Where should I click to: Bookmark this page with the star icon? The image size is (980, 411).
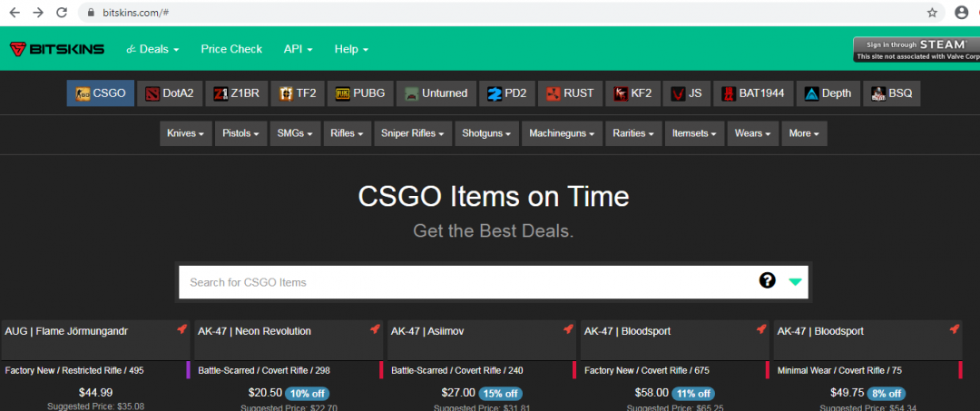pos(932,13)
